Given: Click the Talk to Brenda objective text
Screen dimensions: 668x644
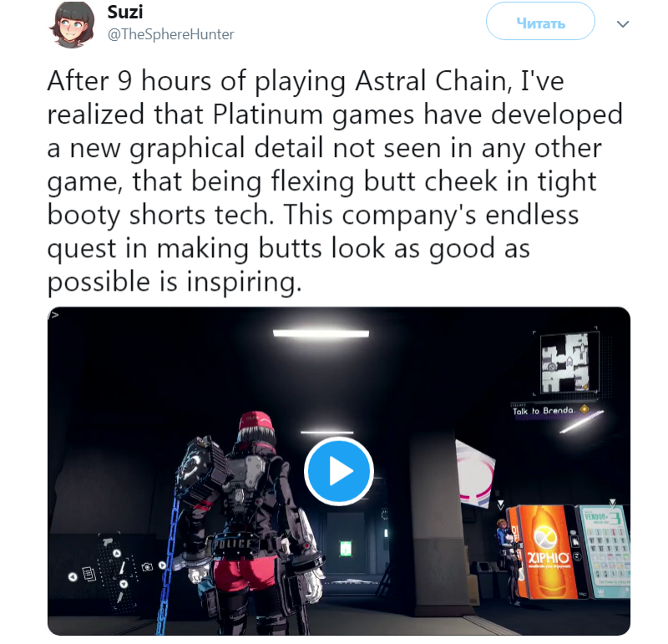Looking at the screenshot, I should tap(544, 411).
